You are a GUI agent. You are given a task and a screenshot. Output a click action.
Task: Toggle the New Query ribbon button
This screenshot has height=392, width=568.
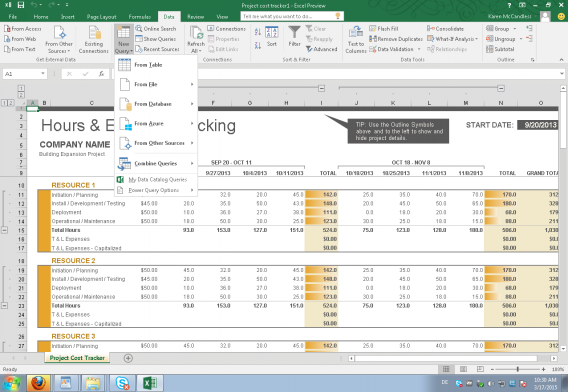pyautogui.click(x=124, y=39)
